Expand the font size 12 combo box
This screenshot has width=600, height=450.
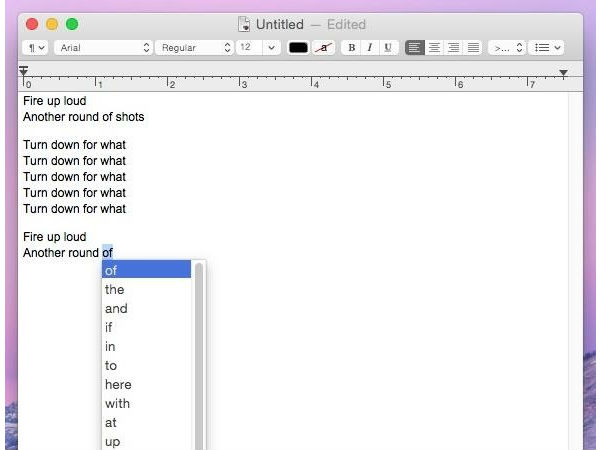271,47
